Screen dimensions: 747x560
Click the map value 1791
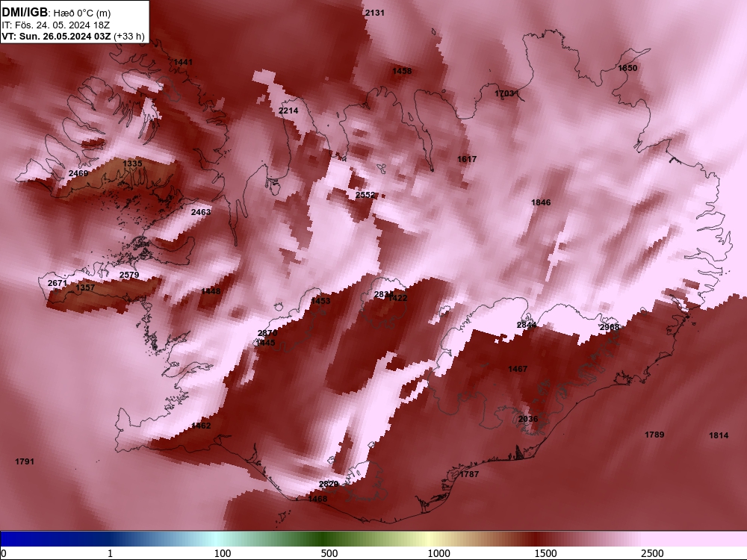click(x=25, y=461)
